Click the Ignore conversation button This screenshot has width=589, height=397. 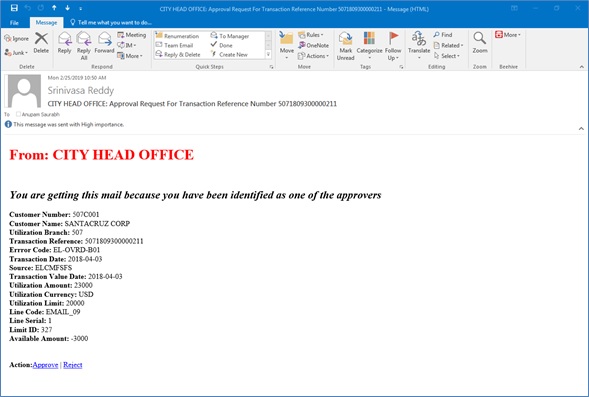(17, 38)
